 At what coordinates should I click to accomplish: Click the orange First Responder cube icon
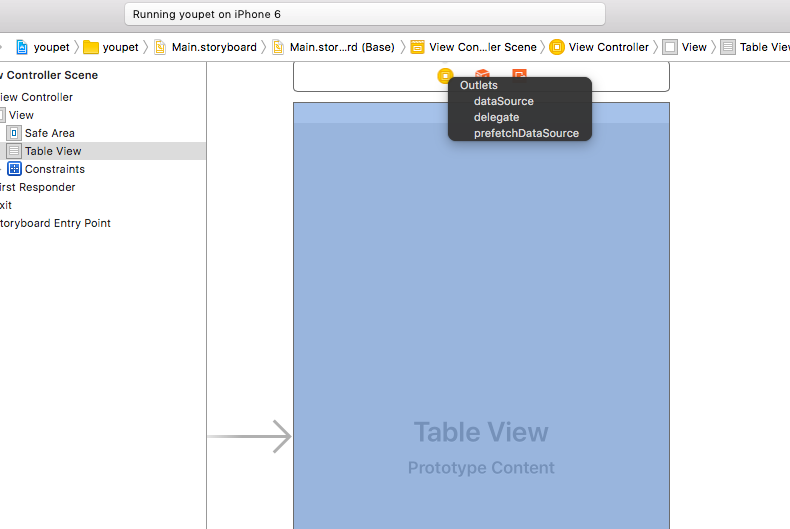click(x=482, y=74)
